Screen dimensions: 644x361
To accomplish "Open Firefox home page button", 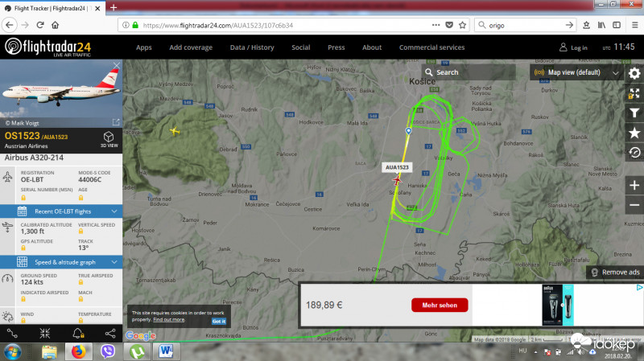I will pos(55,25).
